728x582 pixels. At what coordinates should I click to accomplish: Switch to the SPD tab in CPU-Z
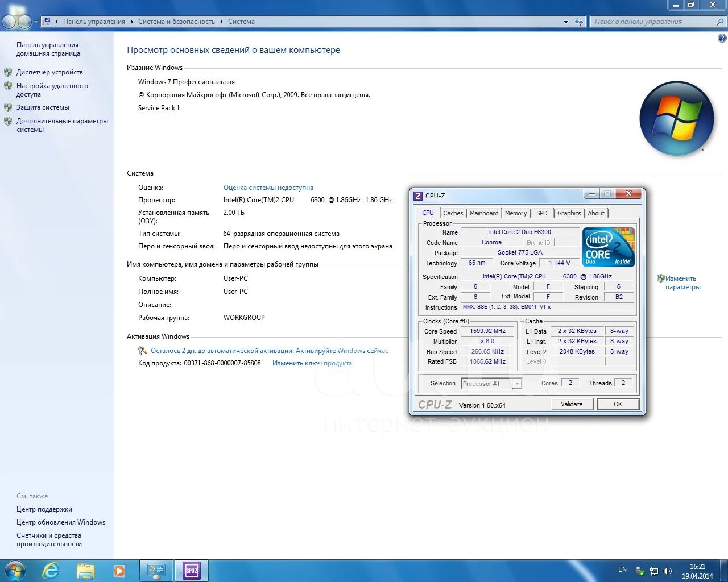(x=542, y=213)
